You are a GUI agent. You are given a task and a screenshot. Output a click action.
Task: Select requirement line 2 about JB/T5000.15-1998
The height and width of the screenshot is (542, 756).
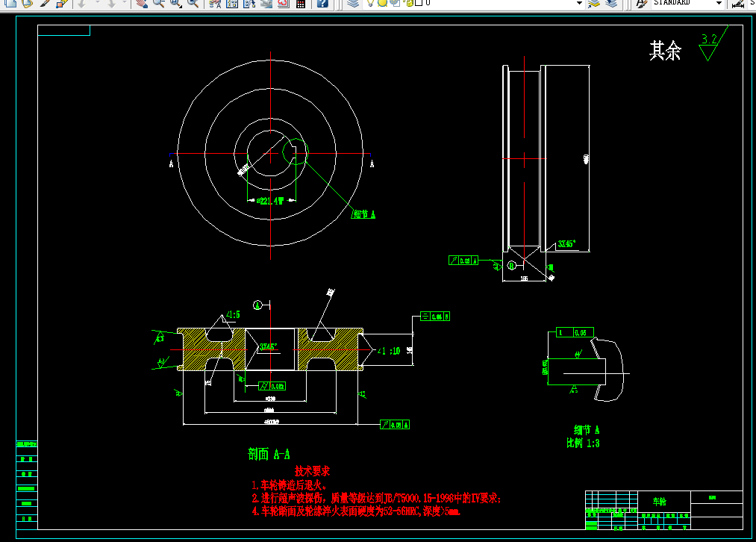[377, 498]
